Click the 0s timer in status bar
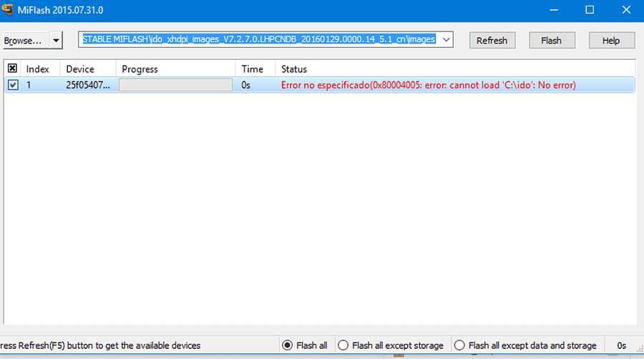Image resolution: width=644 pixels, height=359 pixels. tap(621, 345)
